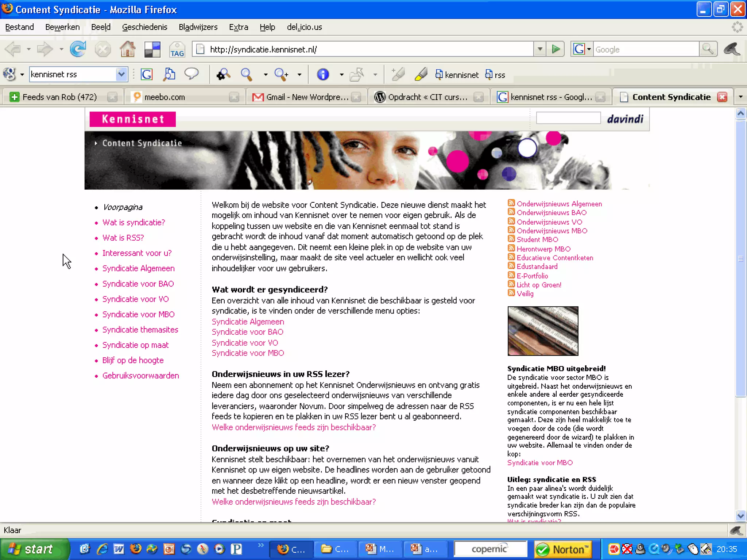
Task: Open the Firefox icon in the Quick Launch bar
Action: point(136,549)
